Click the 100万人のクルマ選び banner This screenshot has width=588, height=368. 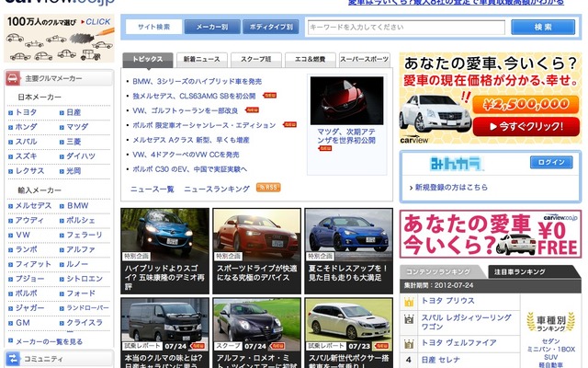coord(59,39)
